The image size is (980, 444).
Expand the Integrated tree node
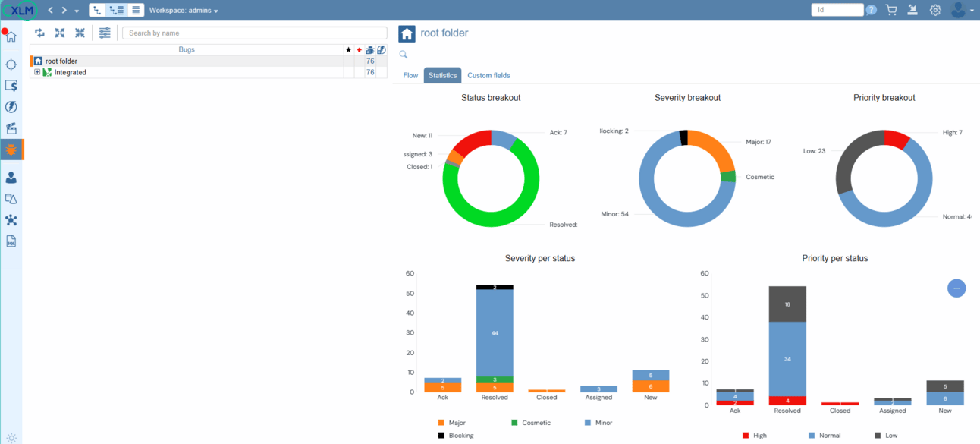tap(37, 72)
